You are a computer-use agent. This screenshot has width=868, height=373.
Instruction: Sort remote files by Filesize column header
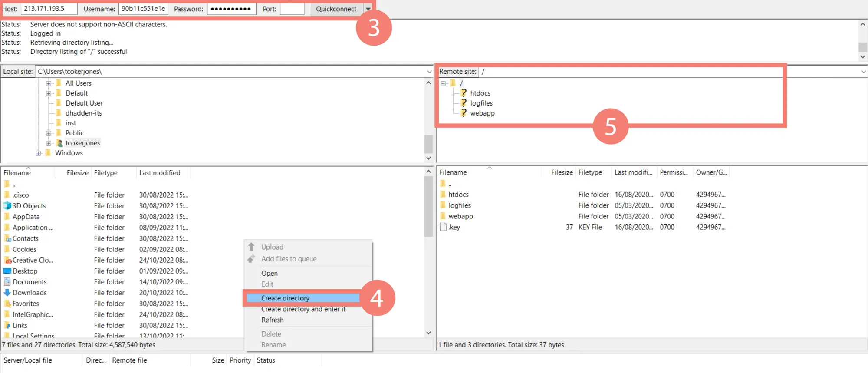(559, 172)
